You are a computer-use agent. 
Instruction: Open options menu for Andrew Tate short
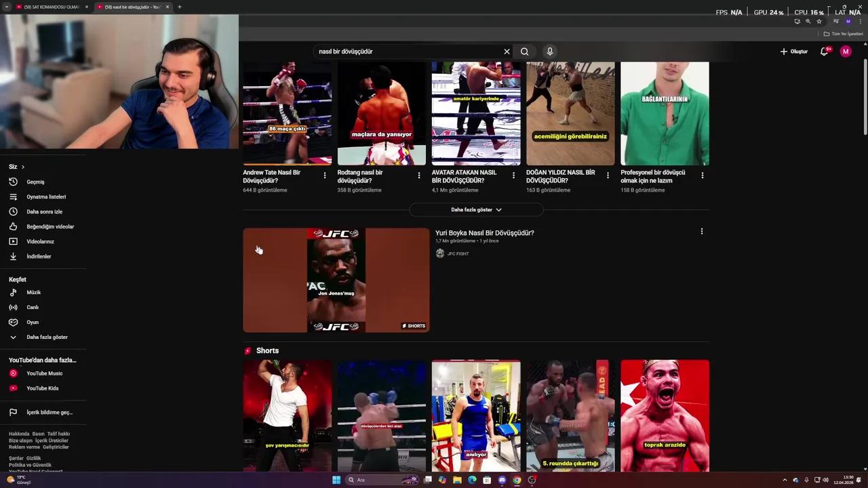pos(324,176)
